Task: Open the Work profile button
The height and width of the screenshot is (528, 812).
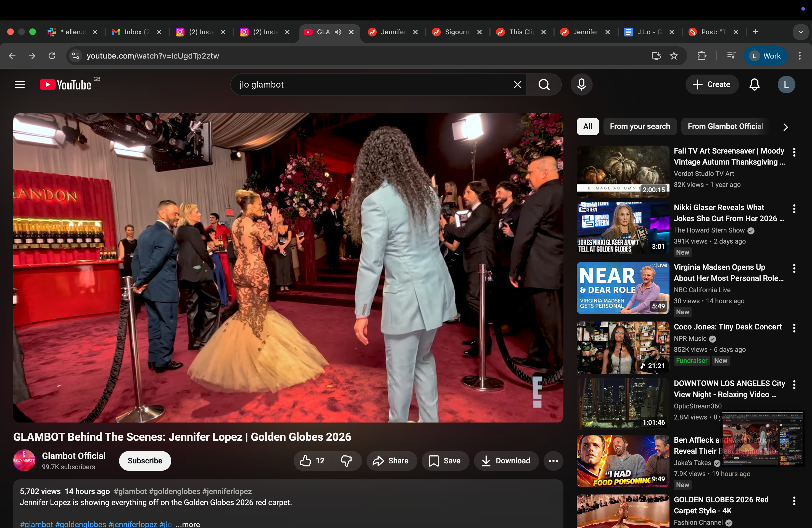Action: 765,56
